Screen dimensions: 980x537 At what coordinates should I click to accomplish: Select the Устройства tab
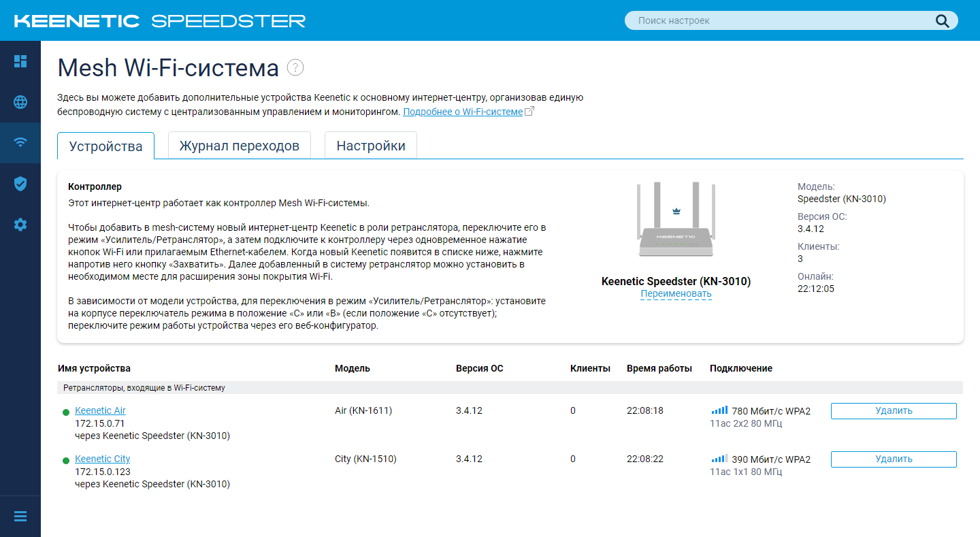[x=105, y=146]
